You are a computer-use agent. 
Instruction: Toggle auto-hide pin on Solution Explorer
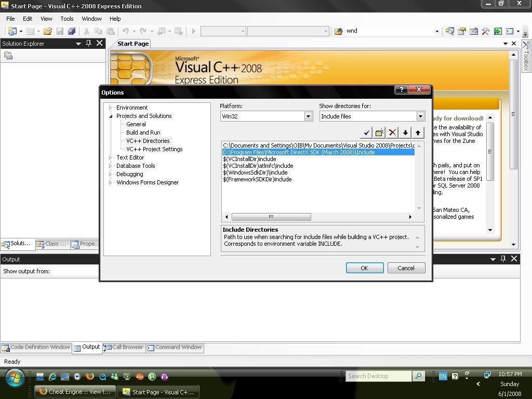(88, 43)
